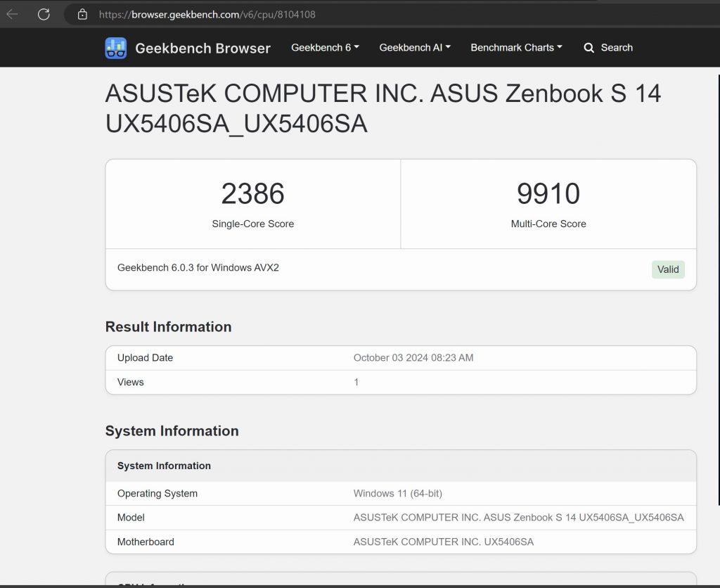Select the Model value ending UX5406SA_UX5406SA
The width and height of the screenshot is (720, 588).
pos(518,518)
